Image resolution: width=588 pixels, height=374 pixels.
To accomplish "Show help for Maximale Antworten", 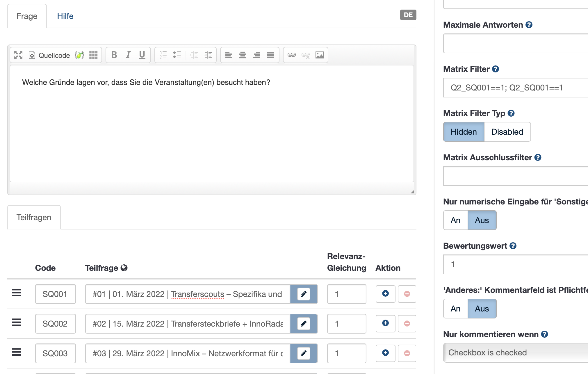I will pyautogui.click(x=529, y=25).
